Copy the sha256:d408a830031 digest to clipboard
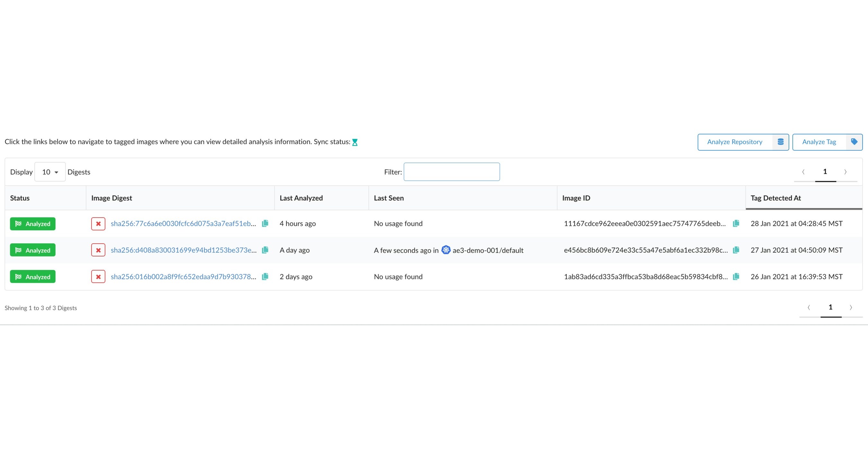The height and width of the screenshot is (455, 868). point(265,250)
